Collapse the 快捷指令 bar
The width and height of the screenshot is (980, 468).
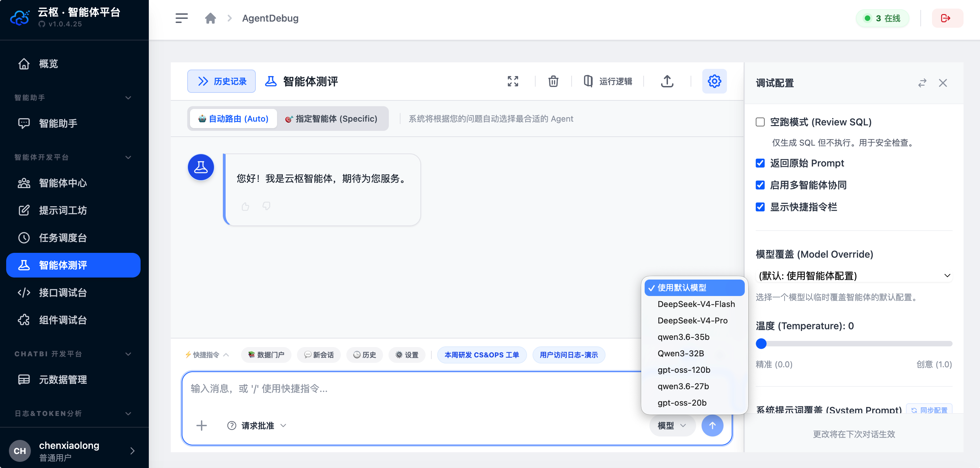(207, 355)
